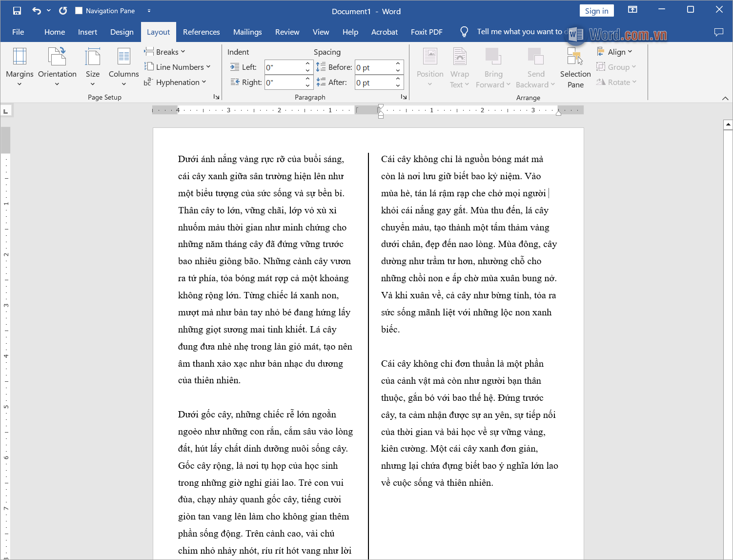Click the Spacing After icon
Viewport: 733px width, 560px height.
[x=321, y=82]
